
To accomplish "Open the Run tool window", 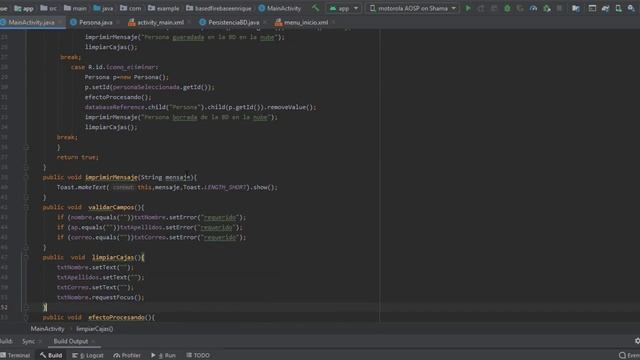I will pyautogui.click(x=163, y=356).
